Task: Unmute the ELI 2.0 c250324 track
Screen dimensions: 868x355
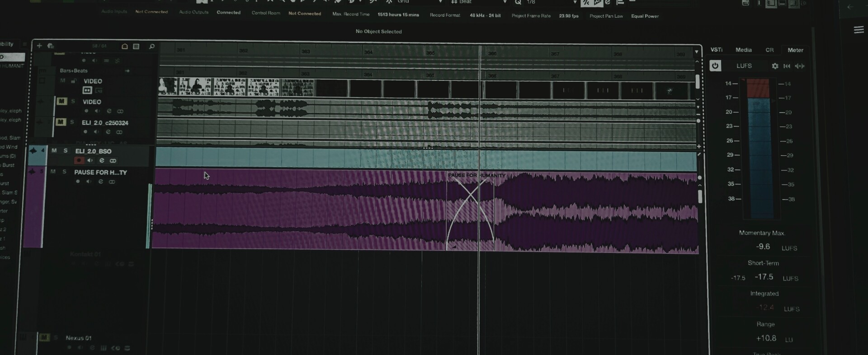Action: click(61, 122)
